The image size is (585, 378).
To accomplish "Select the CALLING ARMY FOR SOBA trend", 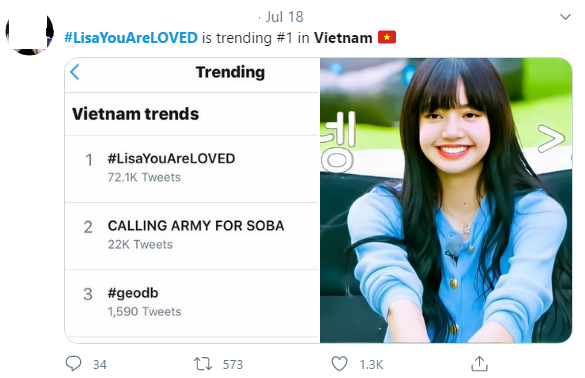I will [x=192, y=236].
